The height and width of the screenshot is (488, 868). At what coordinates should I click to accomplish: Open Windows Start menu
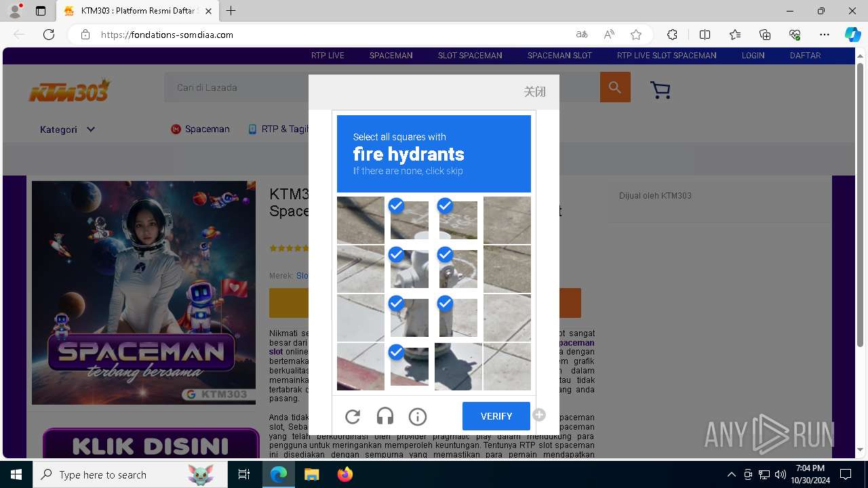(x=16, y=474)
